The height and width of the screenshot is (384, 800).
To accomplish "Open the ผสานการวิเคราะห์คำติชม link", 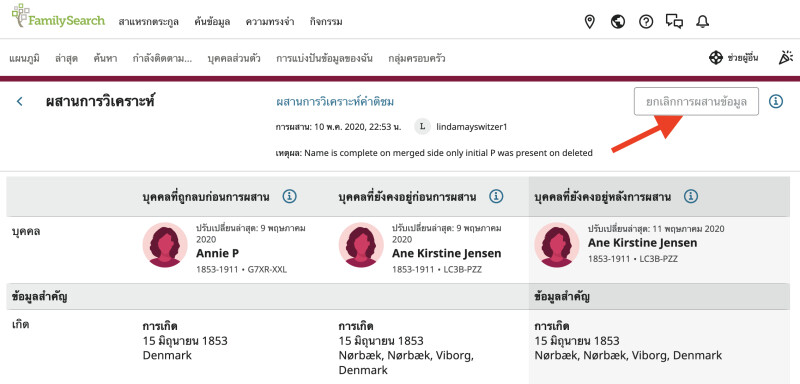I will pos(335,102).
